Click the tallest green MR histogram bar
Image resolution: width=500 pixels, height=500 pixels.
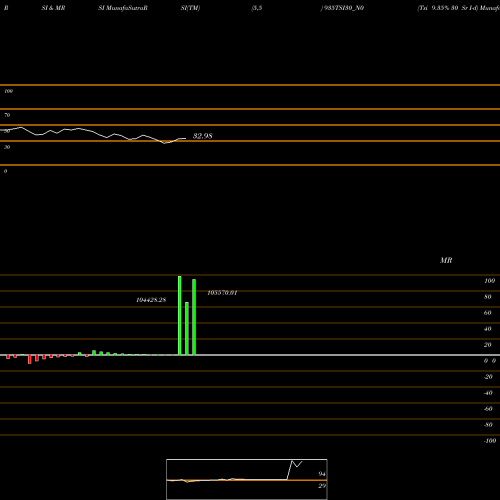click(180, 315)
